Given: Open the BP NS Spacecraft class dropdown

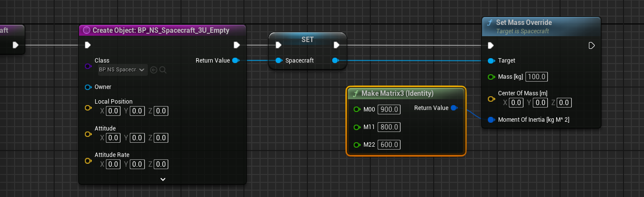Looking at the screenshot, I should pyautogui.click(x=122, y=70).
